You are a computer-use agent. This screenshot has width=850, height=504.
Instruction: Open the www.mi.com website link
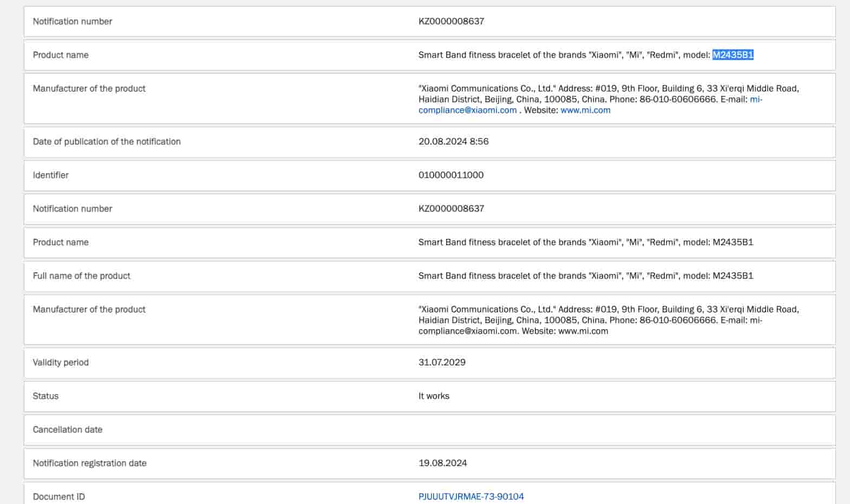point(585,110)
